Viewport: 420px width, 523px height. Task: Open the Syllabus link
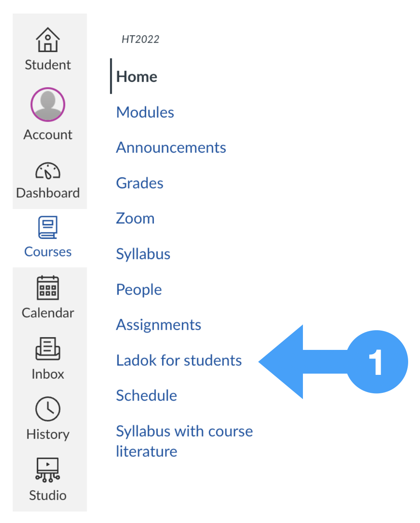(143, 254)
